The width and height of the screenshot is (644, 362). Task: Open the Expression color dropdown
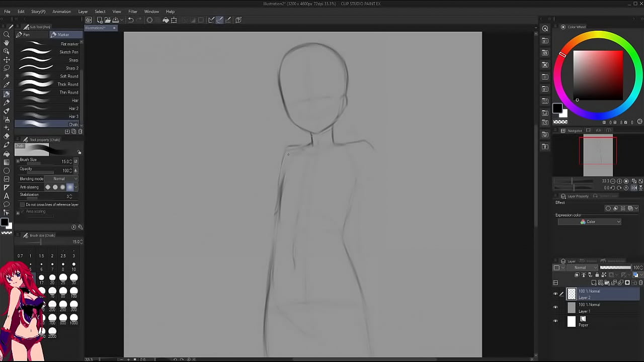click(x=589, y=222)
